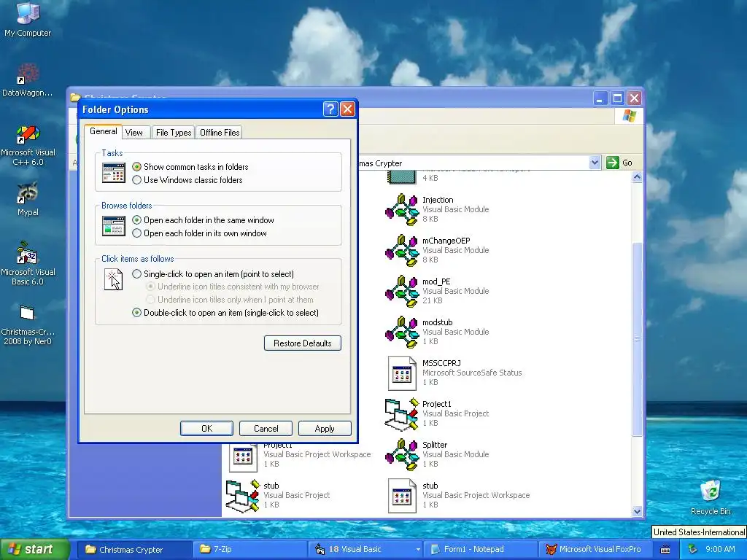Select the Project1 Visual Basic Project icon
Screen dimensions: 747x560
[x=402, y=414]
